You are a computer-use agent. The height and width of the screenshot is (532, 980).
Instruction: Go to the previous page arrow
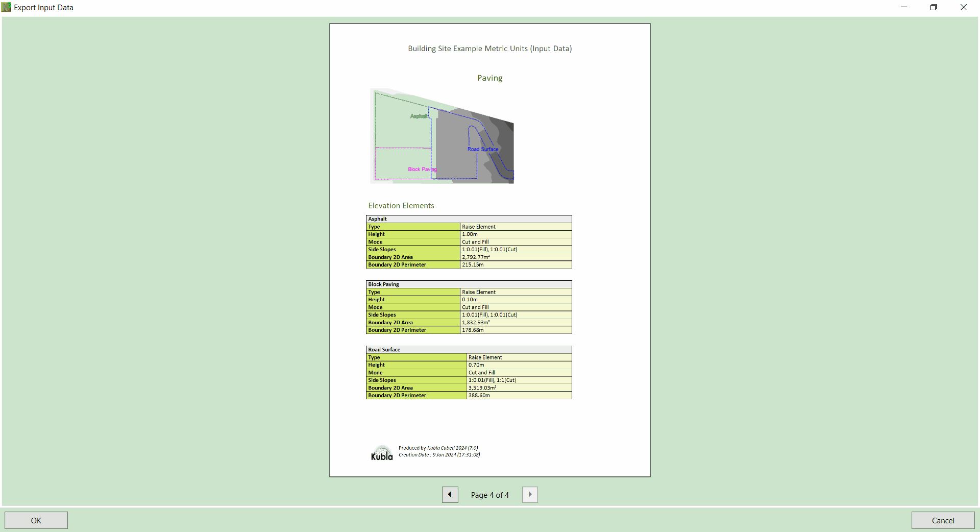click(450, 494)
